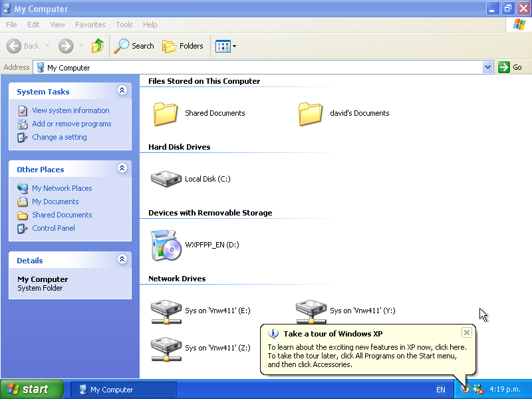
Task: Click the Add or remove programs icon
Action: point(23,124)
